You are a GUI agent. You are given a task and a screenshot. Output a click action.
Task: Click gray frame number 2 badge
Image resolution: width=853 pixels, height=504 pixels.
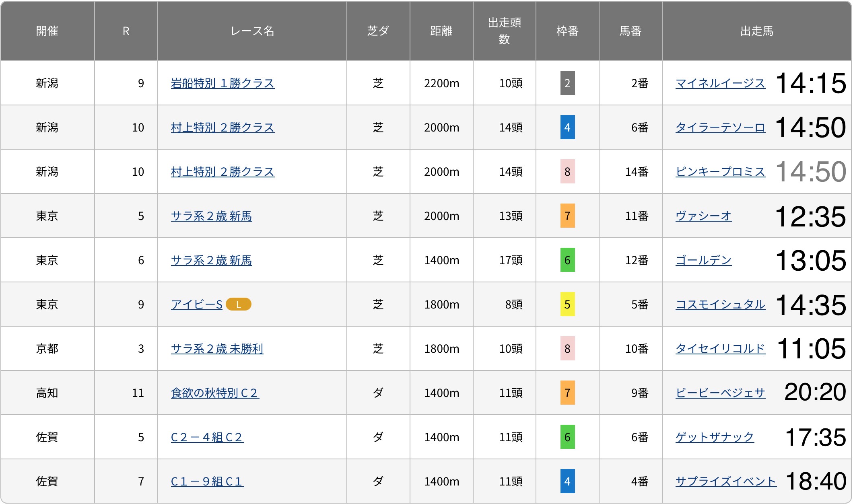point(567,83)
